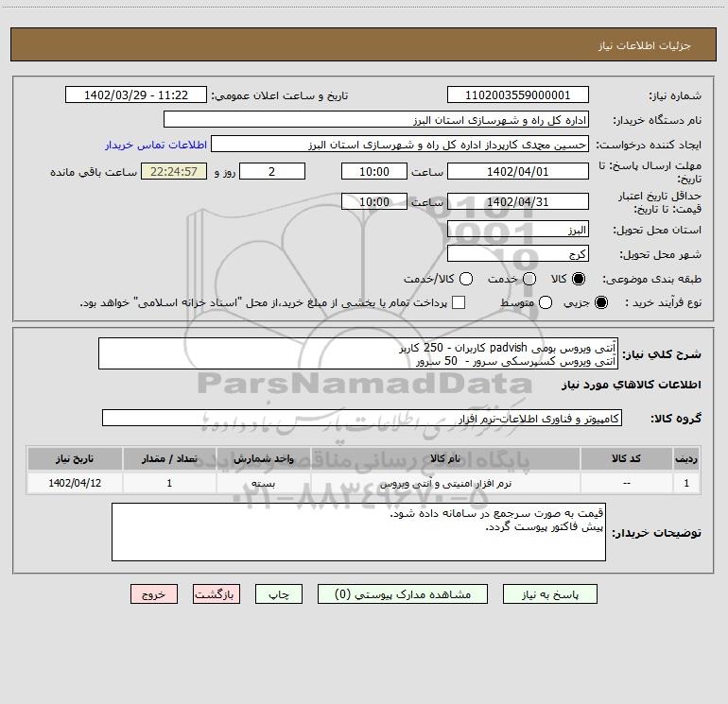Image resolution: width=728 pixels, height=704 pixels.
Task: Click the need date cell 1402/04/12
Action: 75,483
